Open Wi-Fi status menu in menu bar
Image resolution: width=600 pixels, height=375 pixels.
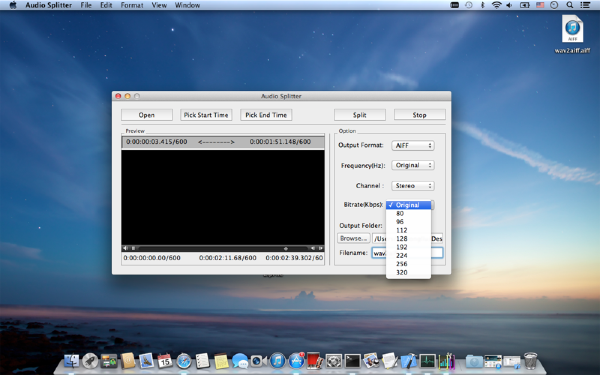click(x=496, y=5)
